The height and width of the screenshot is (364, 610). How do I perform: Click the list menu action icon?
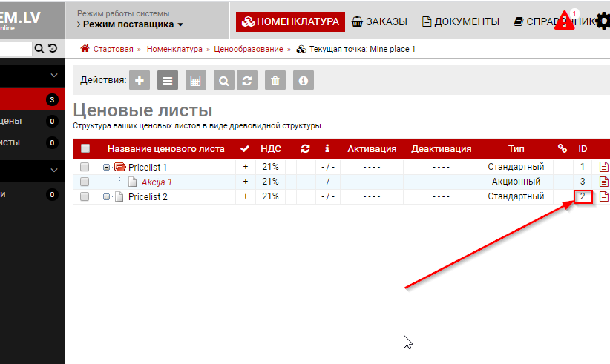tap(167, 80)
